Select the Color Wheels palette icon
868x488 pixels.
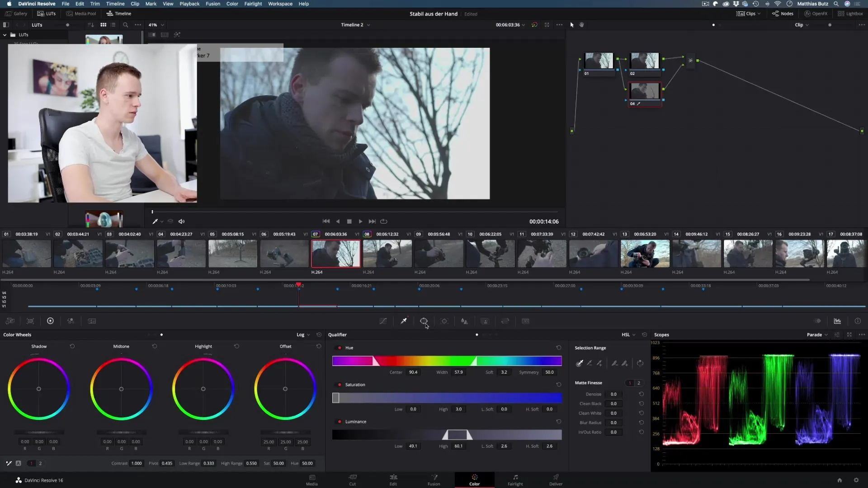(50, 321)
